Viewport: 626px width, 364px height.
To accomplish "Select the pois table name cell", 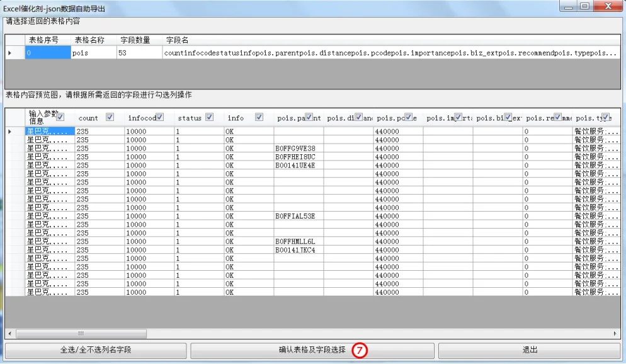I will 94,53.
